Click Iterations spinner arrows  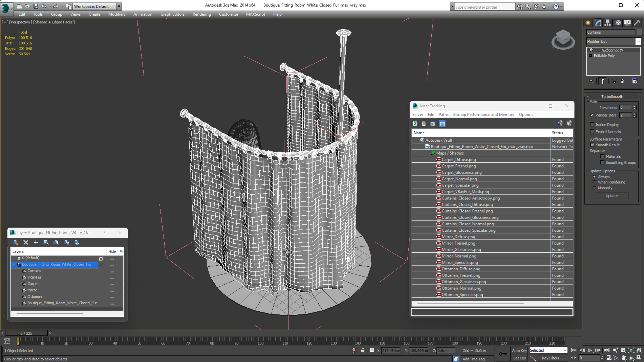click(x=634, y=107)
